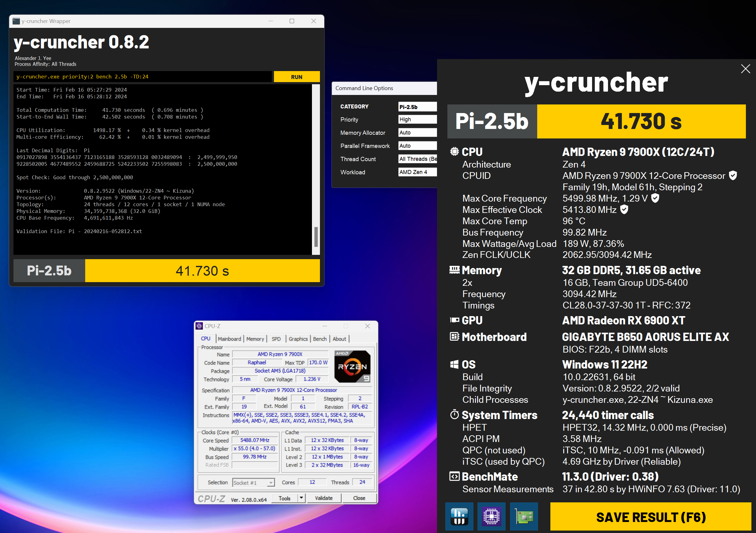The height and width of the screenshot is (533, 756).
Task: Click the GIGABYTE B650 AORUS ELITE AX text
Action: pyautogui.click(x=645, y=336)
